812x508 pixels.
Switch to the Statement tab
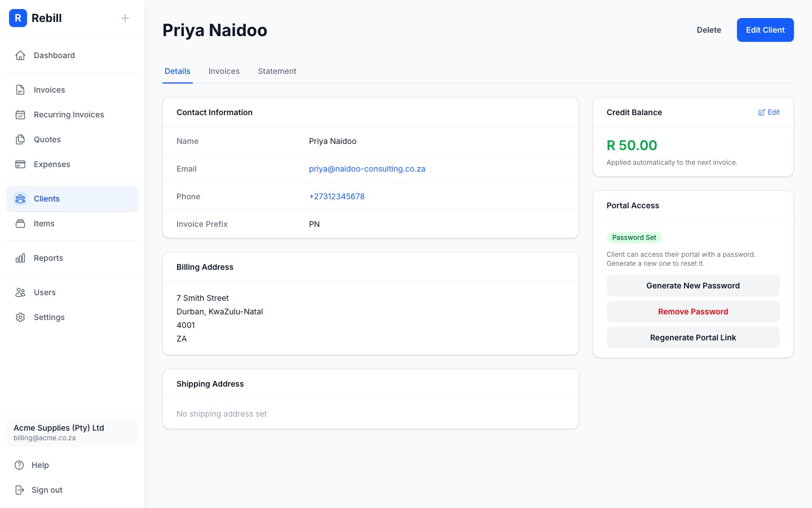tap(277, 71)
